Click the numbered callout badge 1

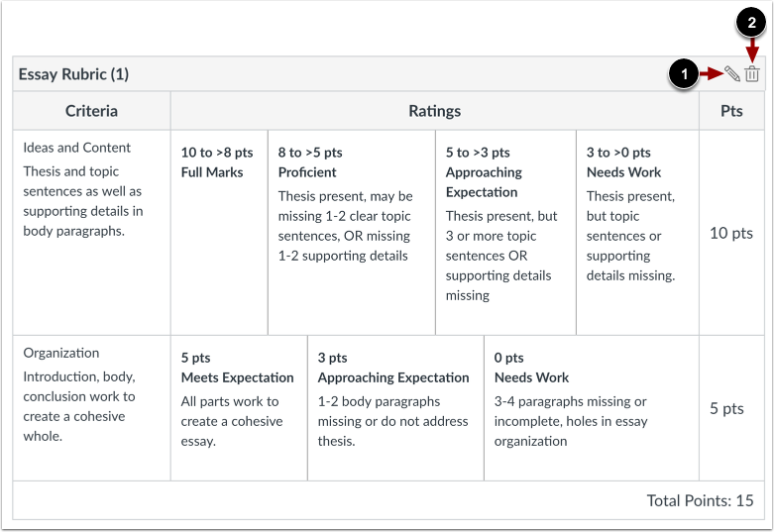(x=684, y=74)
